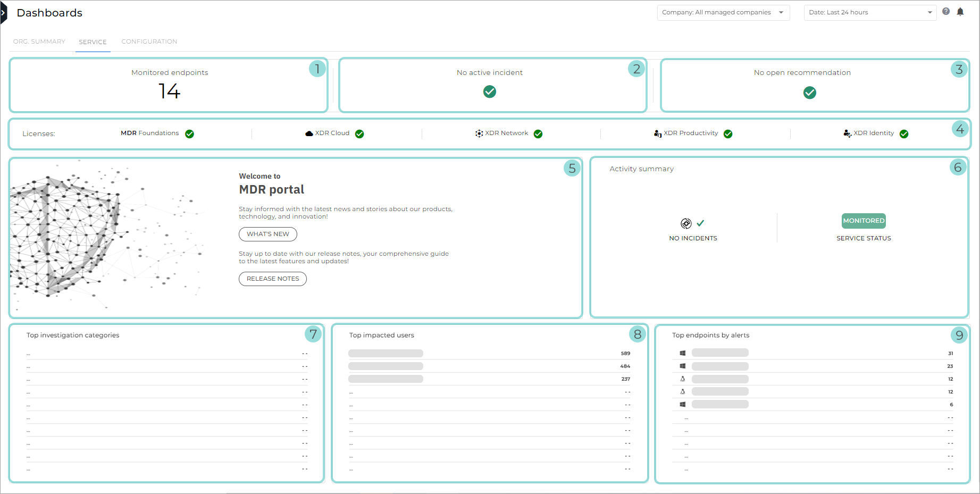Open the RELEASE NOTES button
This screenshot has width=980, height=494.
point(272,279)
